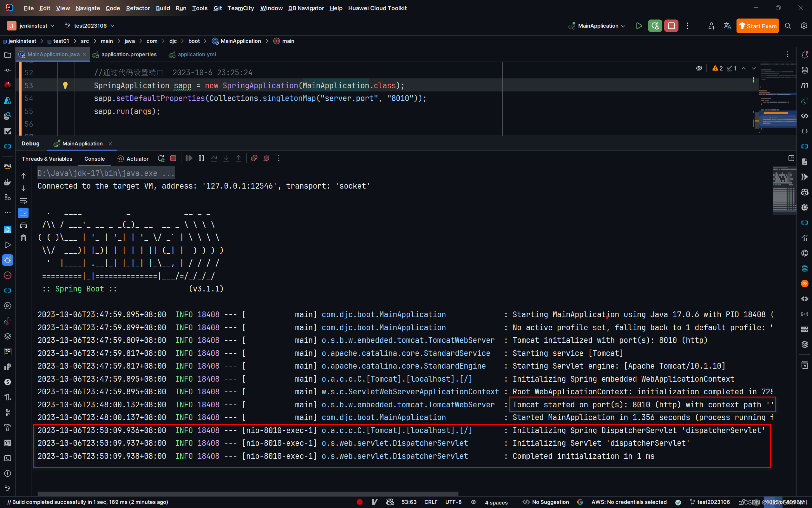Screen dimensions: 812x508
Task: Toggle Mute Breakpoints icon
Action: point(266,158)
